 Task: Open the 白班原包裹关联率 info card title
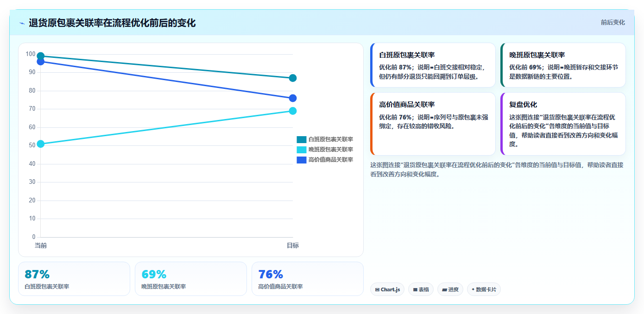point(407,55)
